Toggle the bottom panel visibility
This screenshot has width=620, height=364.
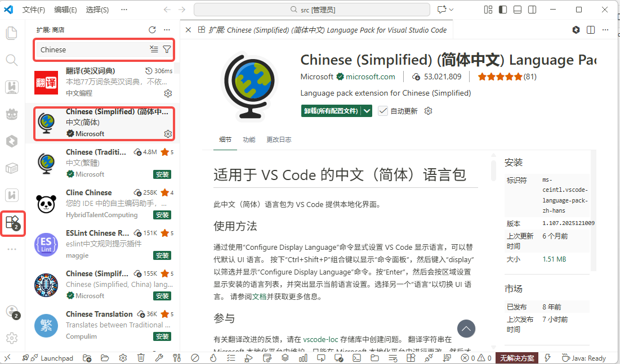[518, 10]
